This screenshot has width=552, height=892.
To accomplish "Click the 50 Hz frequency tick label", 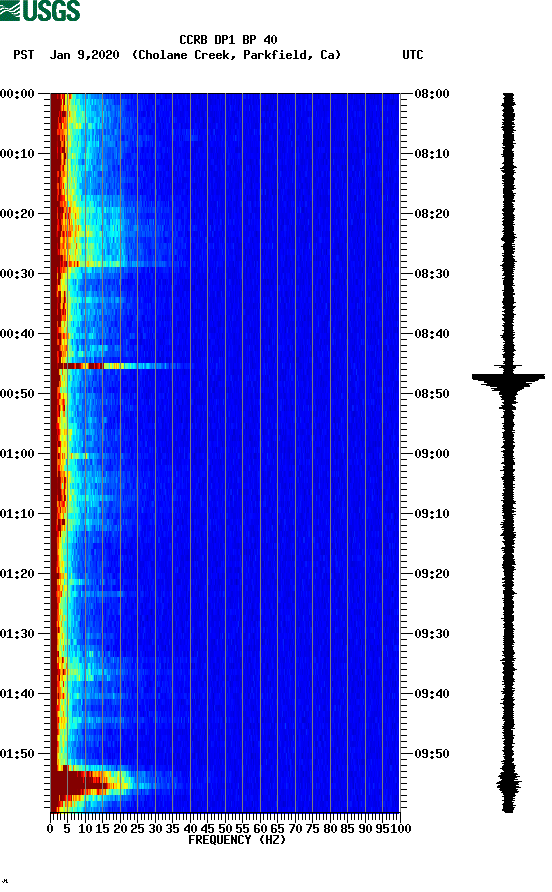I will [x=225, y=829].
